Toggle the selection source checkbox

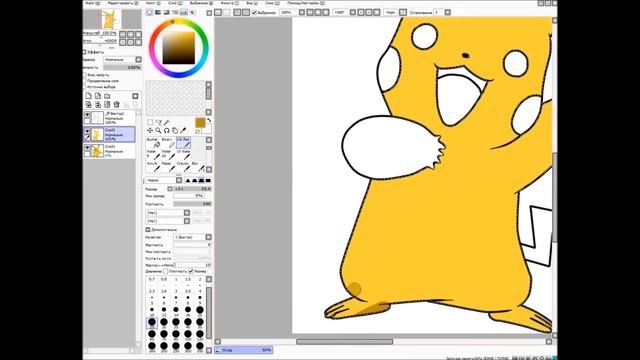84,87
